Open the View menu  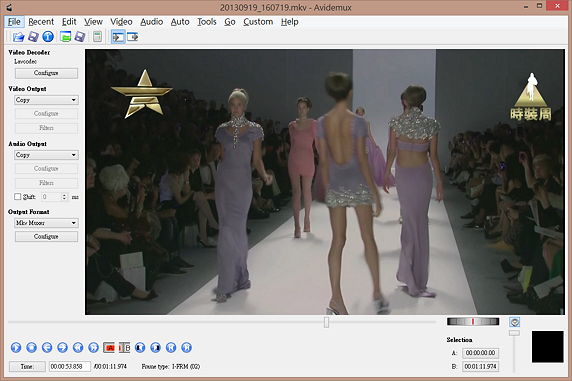coord(93,22)
